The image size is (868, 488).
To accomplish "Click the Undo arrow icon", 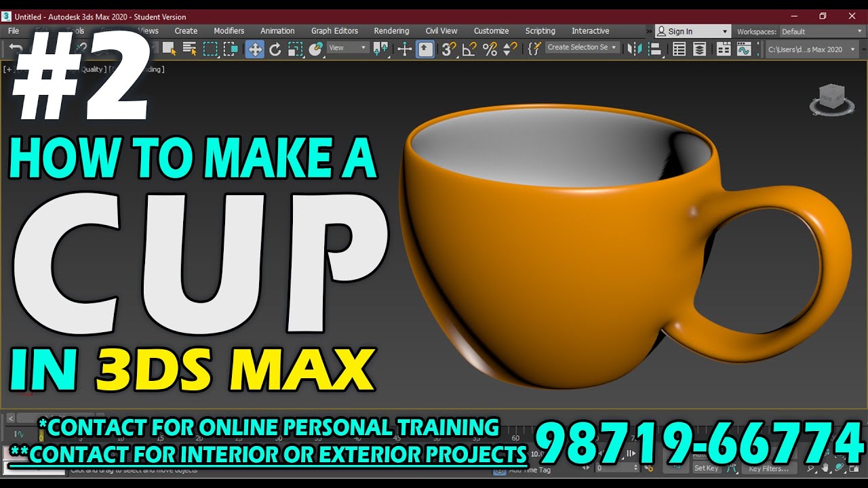I will 15,49.
